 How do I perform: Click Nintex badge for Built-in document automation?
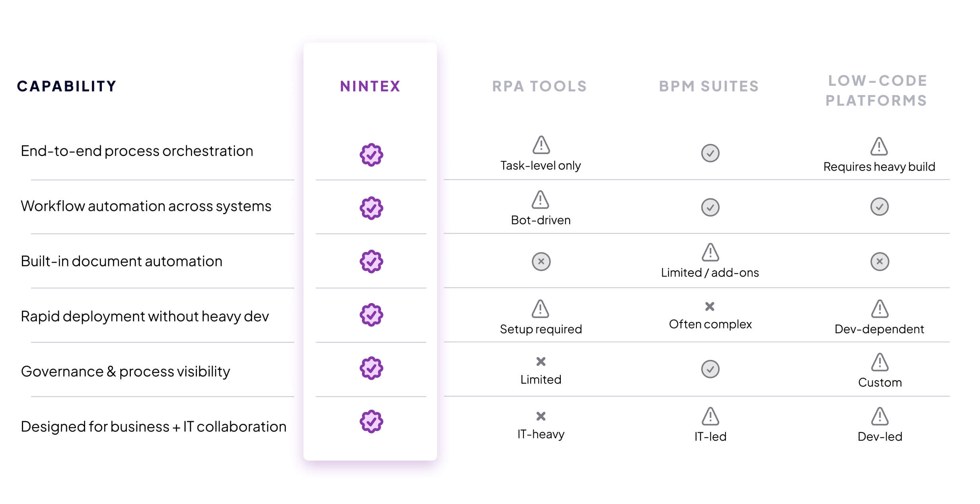[x=371, y=261]
